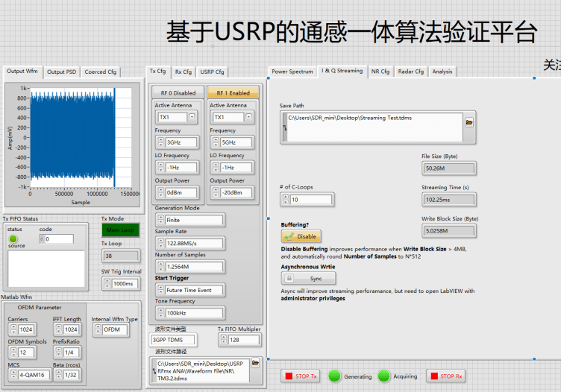Screen dimensions: 561x392
Task: Click the Save Path folder browse icon
Action: 469,121
